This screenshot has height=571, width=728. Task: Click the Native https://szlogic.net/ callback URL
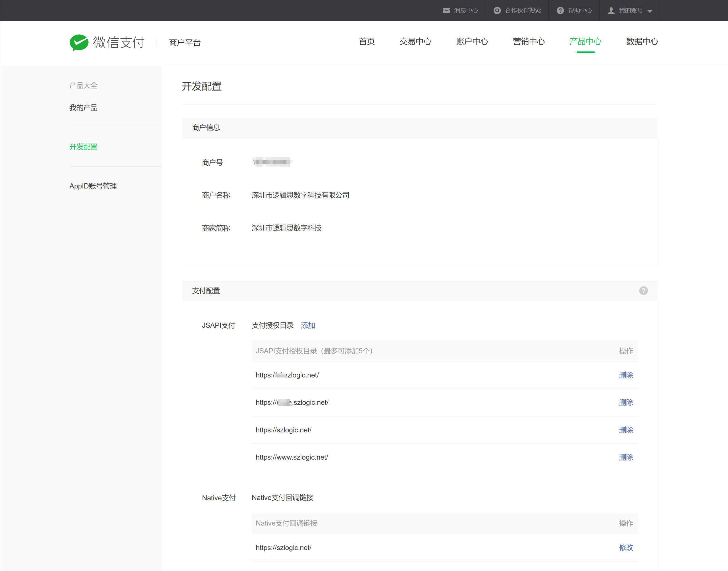coord(284,548)
